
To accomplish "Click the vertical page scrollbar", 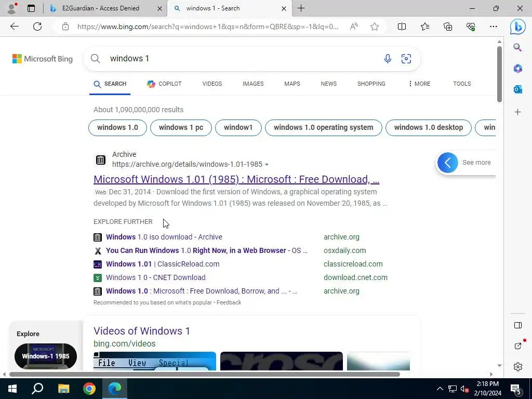I will tap(499, 74).
